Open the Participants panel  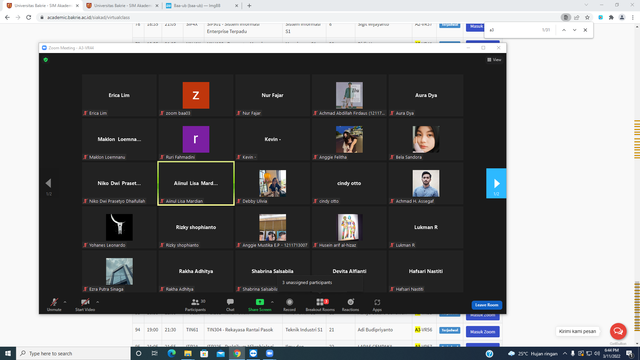(196, 304)
